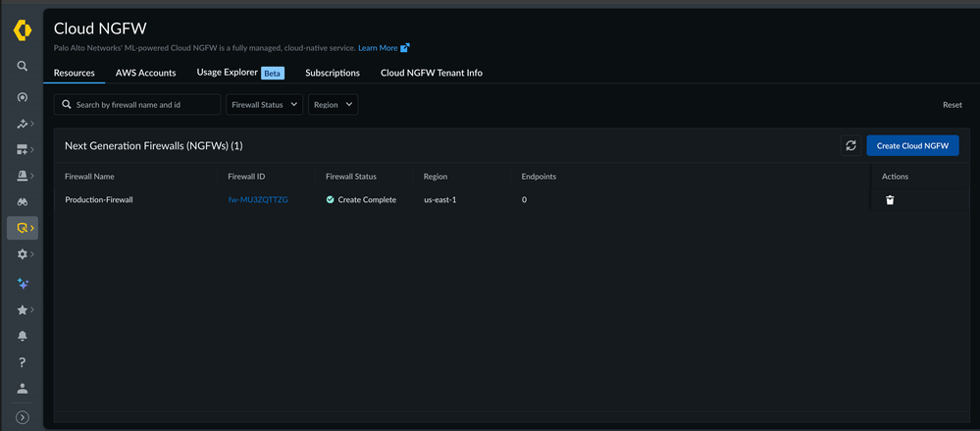Click the us-east-1 region cell
Screen dimensions: 980x431
click(x=440, y=200)
